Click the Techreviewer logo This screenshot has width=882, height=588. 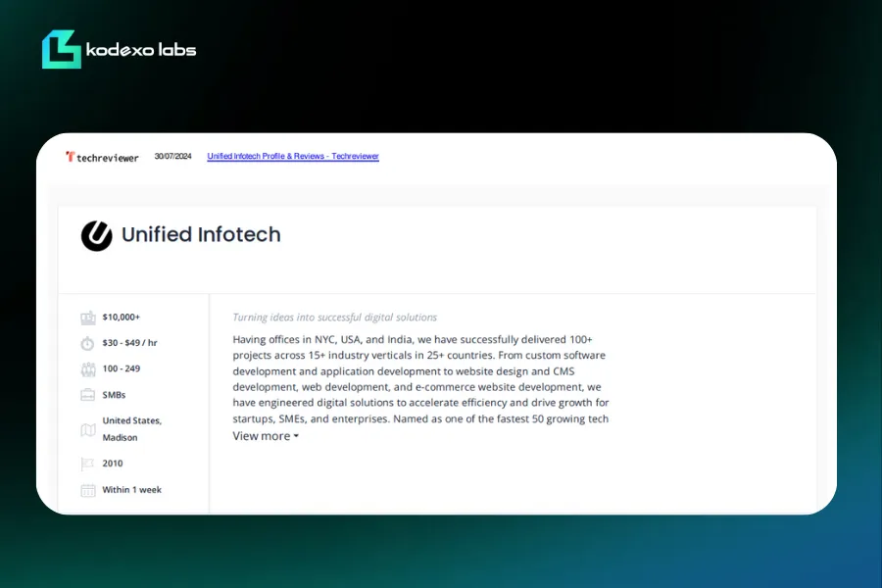pos(102,158)
